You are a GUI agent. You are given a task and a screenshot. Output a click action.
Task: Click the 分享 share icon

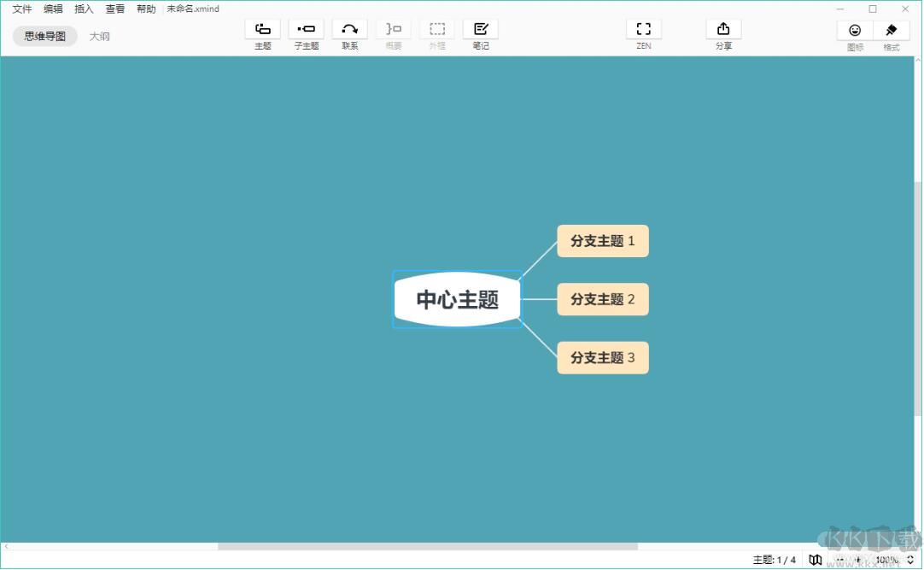click(x=723, y=29)
